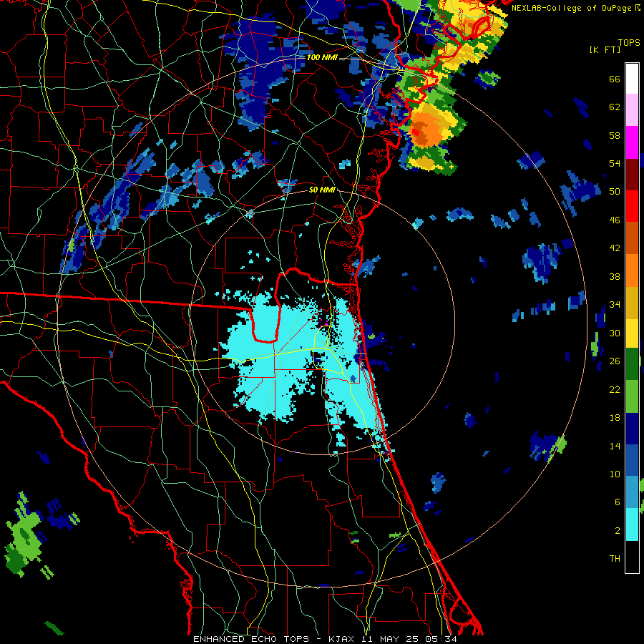Click the orange 42 kft legend swatch

point(632,270)
